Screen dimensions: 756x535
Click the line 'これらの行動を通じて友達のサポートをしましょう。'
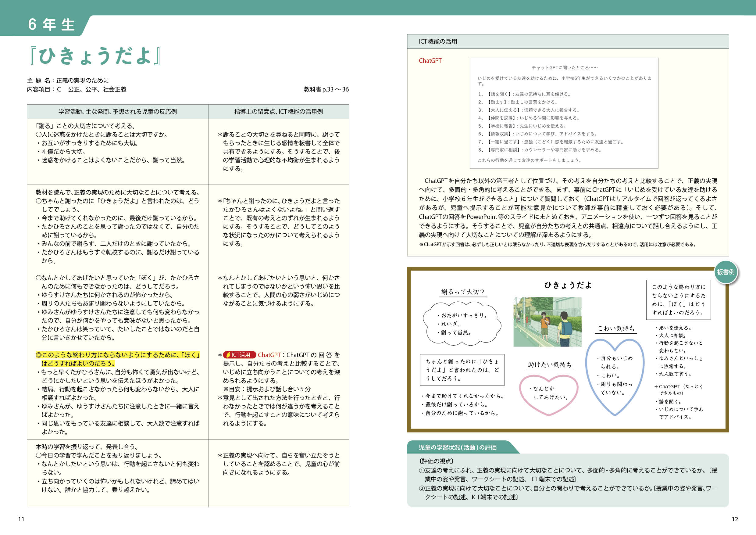[530, 160]
